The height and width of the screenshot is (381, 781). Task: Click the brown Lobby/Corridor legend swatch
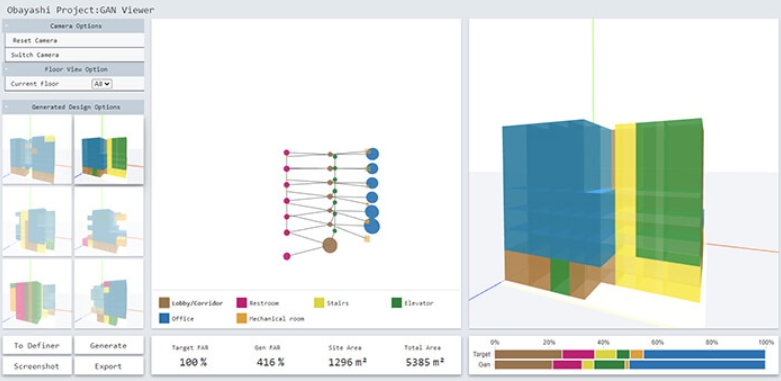tap(164, 303)
